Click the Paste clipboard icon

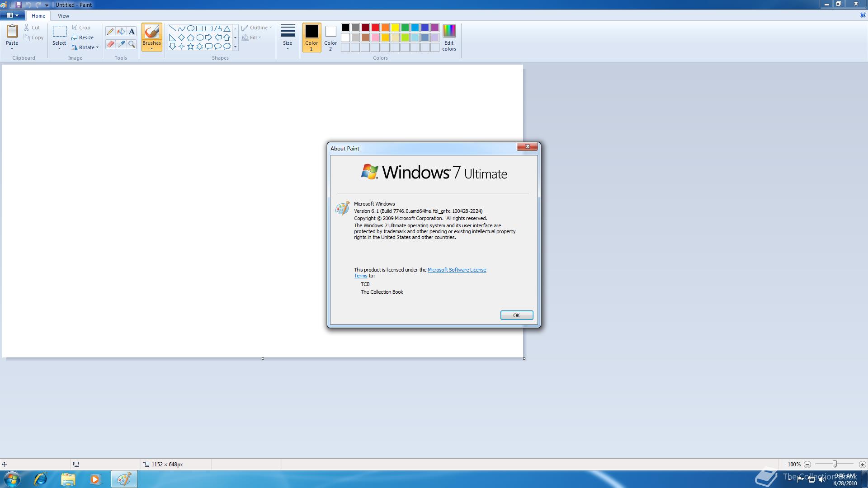[x=12, y=32]
